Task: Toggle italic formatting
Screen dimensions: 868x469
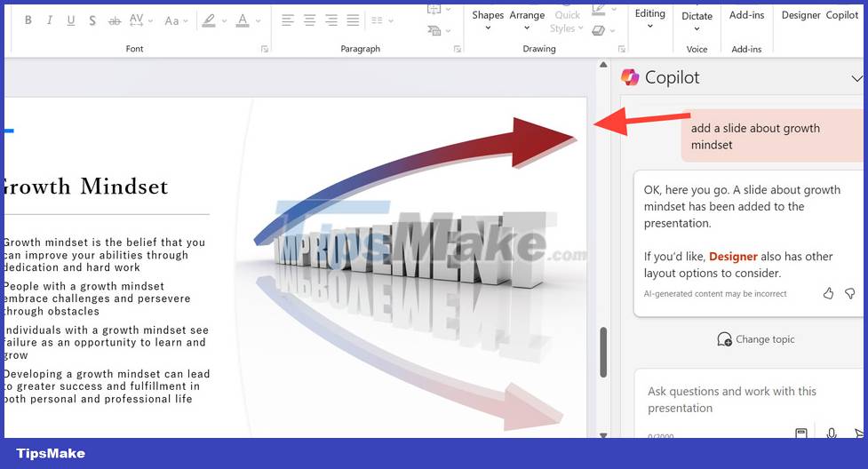Action: pos(49,20)
